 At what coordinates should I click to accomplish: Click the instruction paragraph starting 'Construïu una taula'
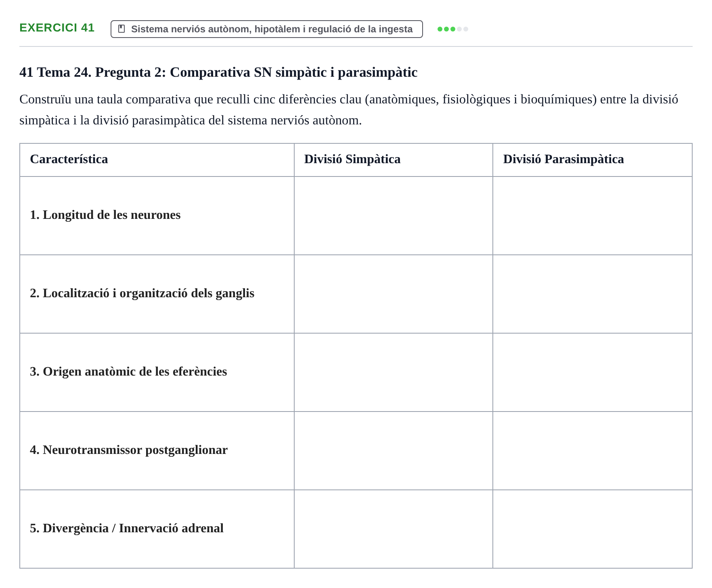(349, 110)
